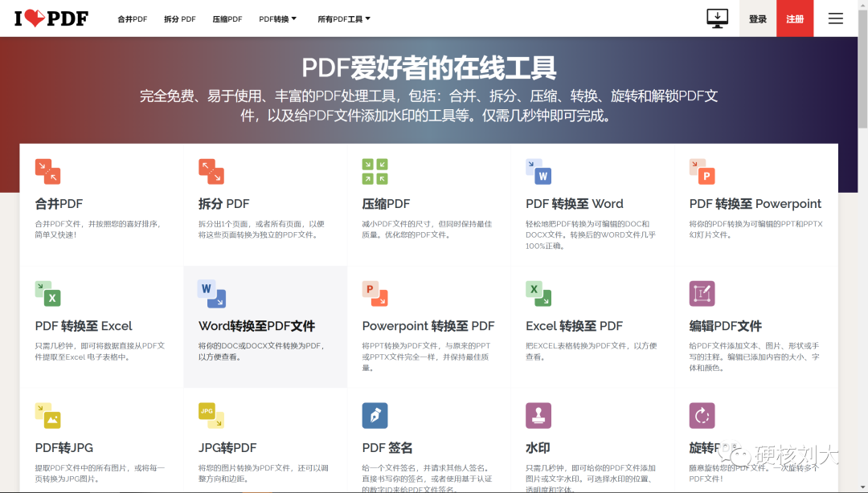
Task: Click the 压缩PDF compress icon
Action: pyautogui.click(x=375, y=172)
